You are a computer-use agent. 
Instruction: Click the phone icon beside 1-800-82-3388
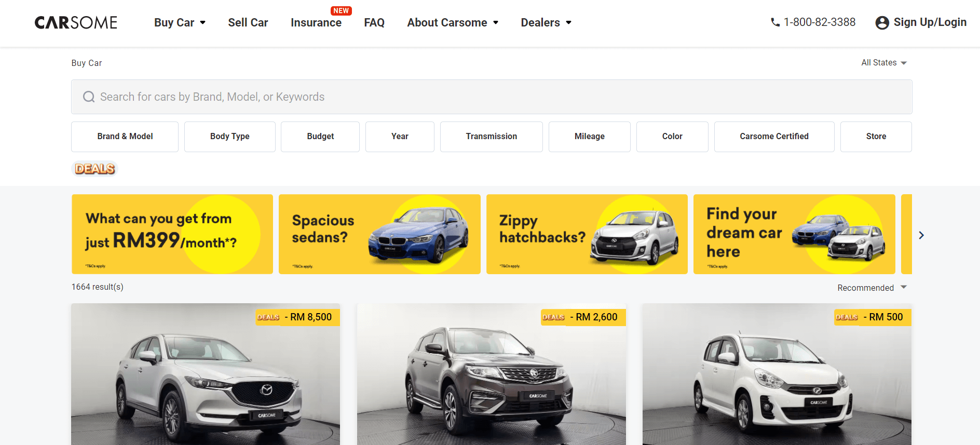pyautogui.click(x=775, y=22)
